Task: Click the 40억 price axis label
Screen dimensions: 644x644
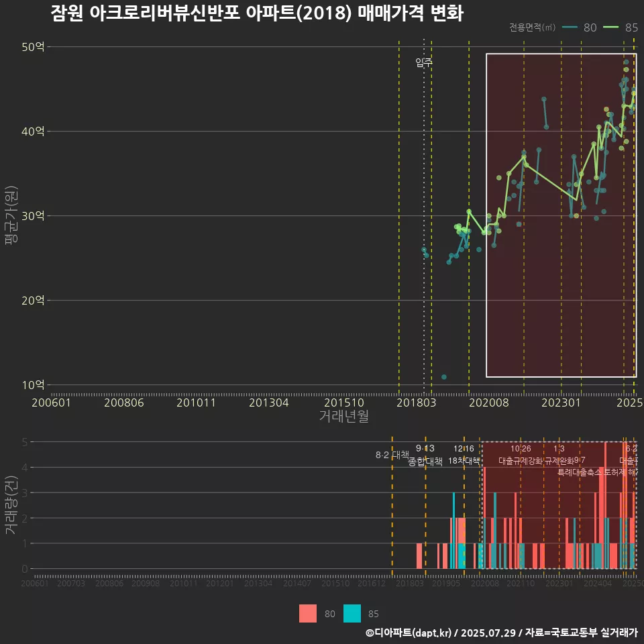Action: 33,131
